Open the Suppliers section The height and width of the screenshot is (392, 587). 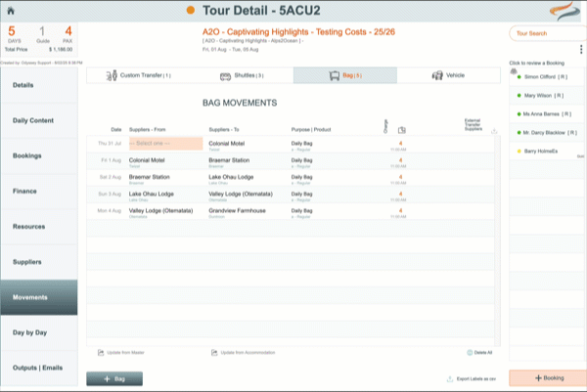point(39,262)
